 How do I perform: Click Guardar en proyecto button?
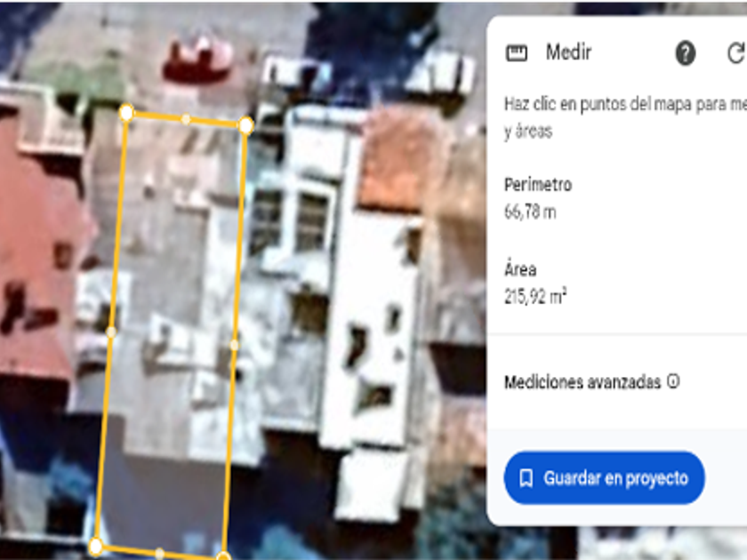pos(604,477)
